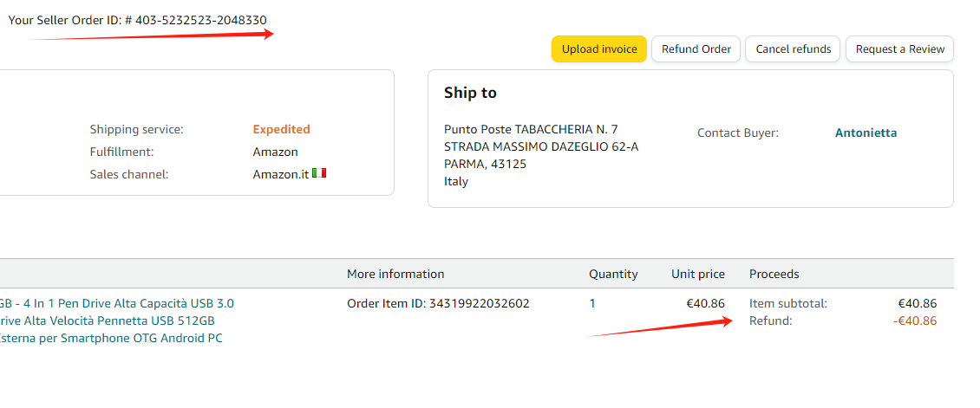Click the Italian flag icon beside Amazon.it

(x=319, y=173)
